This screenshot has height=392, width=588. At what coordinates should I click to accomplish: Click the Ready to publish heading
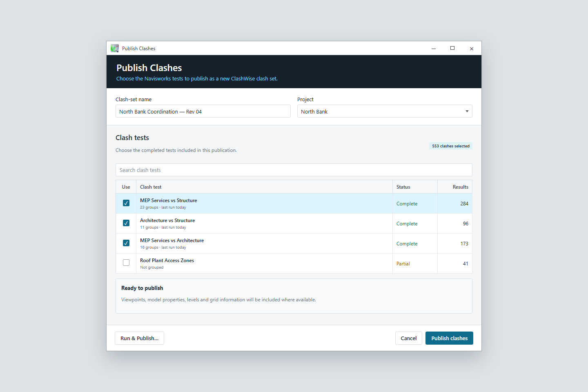[142, 288]
